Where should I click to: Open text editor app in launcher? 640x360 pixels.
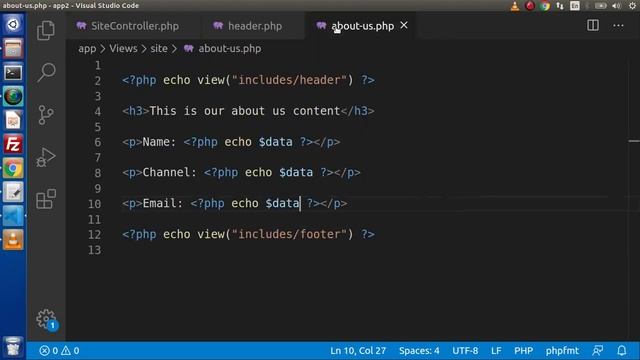pos(13,192)
